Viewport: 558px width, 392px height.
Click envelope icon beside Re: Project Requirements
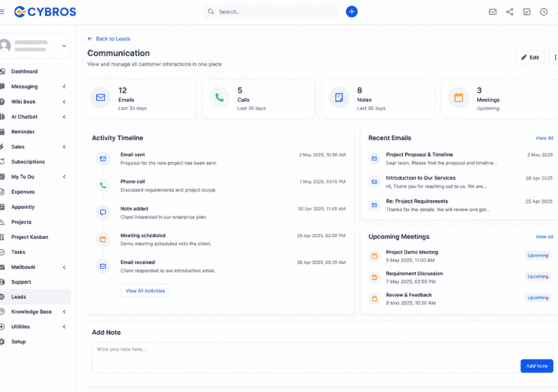coord(375,205)
